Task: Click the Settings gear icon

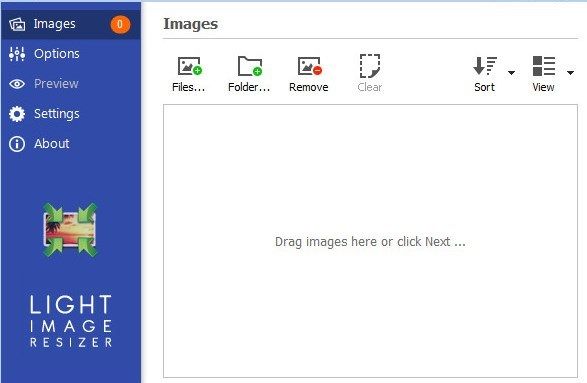Action: coord(17,114)
